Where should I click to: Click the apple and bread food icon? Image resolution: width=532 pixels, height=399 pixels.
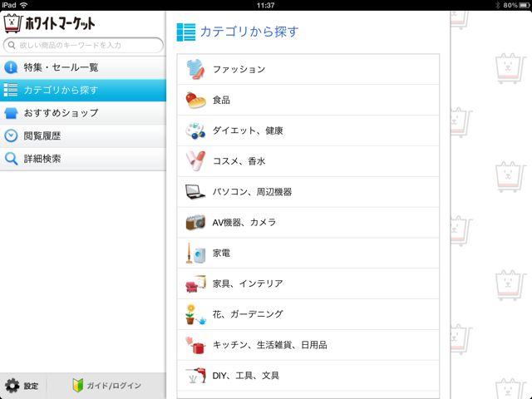195,100
